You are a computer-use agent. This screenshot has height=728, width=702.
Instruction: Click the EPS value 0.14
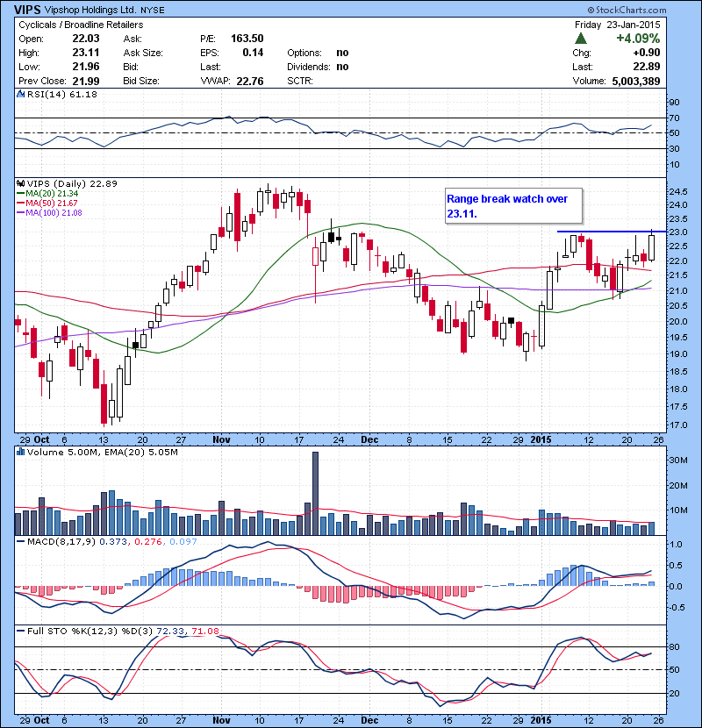tap(253, 53)
